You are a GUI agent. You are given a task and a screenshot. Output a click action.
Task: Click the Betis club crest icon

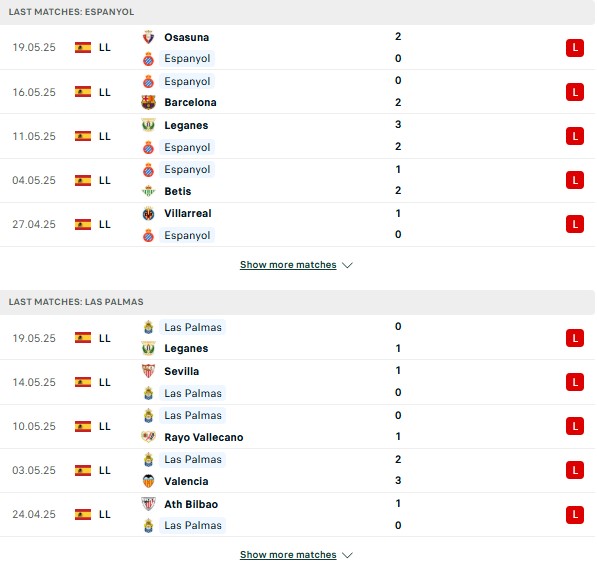148,191
